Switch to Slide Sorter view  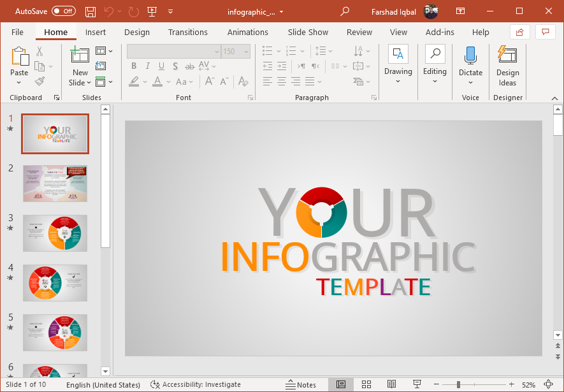tap(366, 384)
